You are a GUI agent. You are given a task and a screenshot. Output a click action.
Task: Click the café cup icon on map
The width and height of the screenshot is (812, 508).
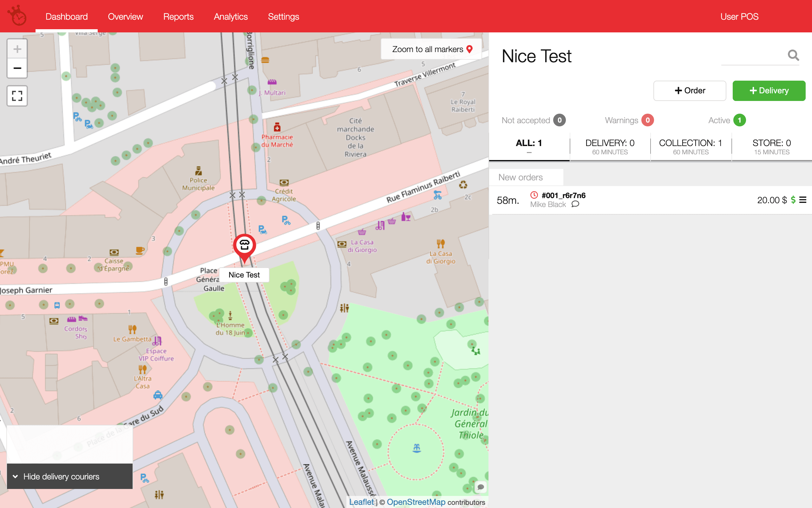pos(140,250)
